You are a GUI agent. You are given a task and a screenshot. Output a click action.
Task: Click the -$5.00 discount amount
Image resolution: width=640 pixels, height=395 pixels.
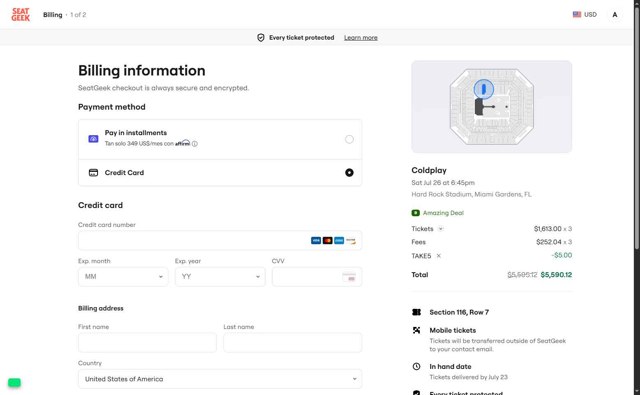pos(562,255)
